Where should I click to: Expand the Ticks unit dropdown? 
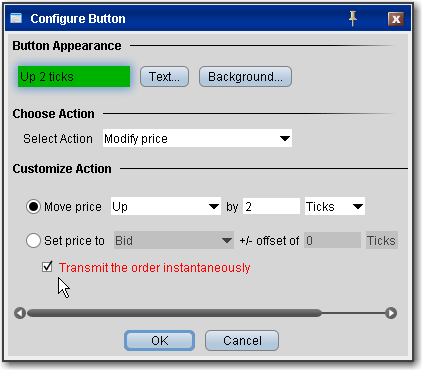coord(335,206)
